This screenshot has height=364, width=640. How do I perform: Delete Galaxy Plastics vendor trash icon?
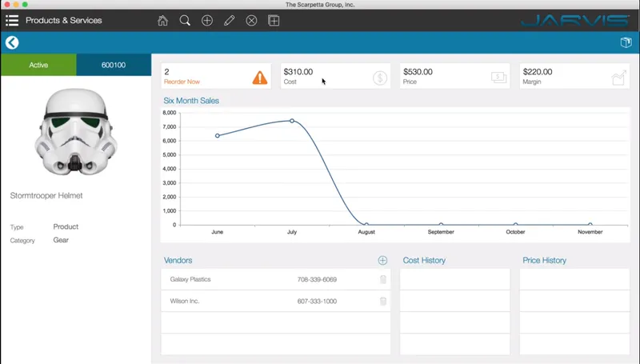(383, 279)
